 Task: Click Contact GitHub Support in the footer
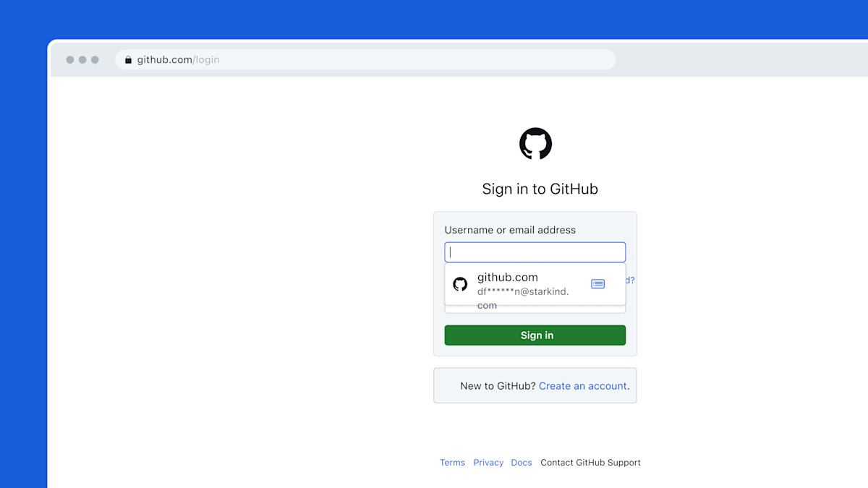[x=590, y=462]
